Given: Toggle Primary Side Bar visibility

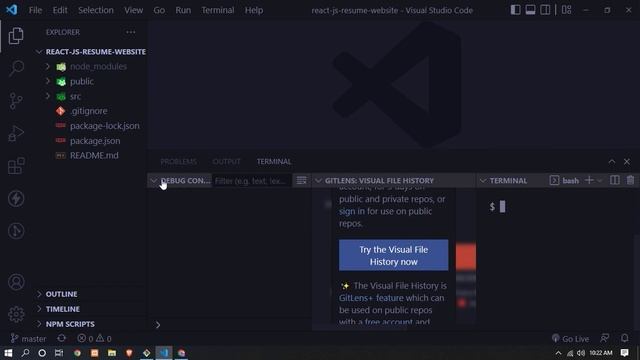Looking at the screenshot, I should pyautogui.click(x=516, y=10).
